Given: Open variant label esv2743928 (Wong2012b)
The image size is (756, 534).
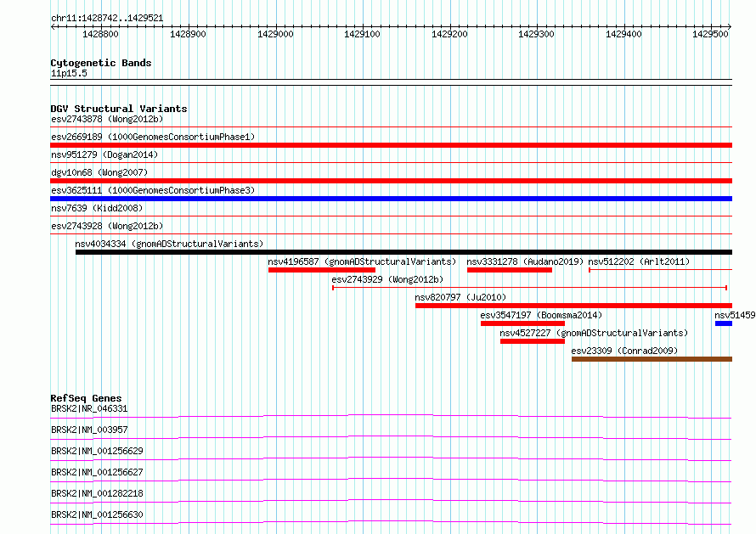Looking at the screenshot, I should [x=107, y=226].
